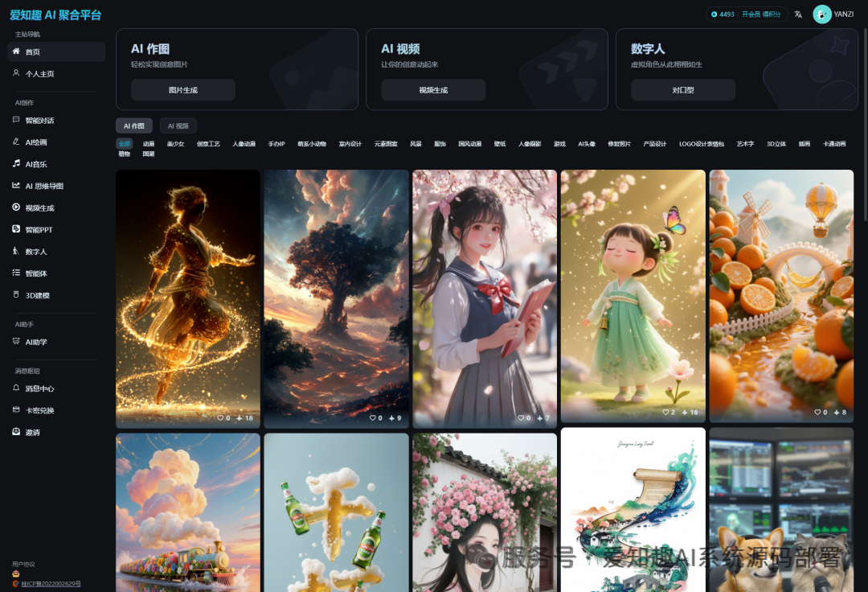
Task: Filter gallery by 插画
Action: (805, 144)
